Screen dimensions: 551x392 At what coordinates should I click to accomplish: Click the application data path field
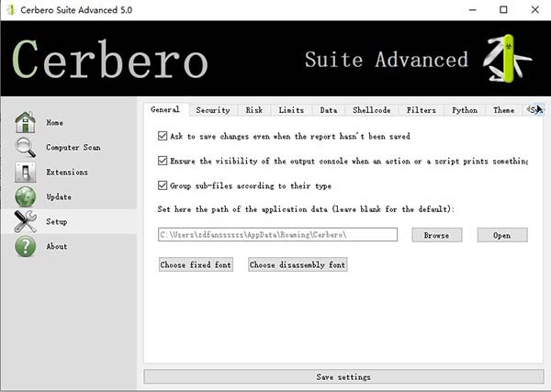pos(277,235)
